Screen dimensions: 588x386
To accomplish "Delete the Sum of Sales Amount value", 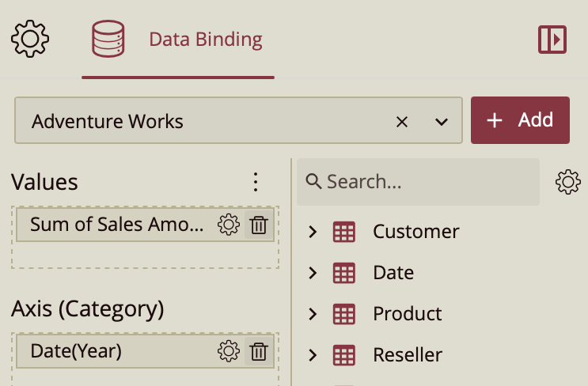I will pyautogui.click(x=259, y=225).
